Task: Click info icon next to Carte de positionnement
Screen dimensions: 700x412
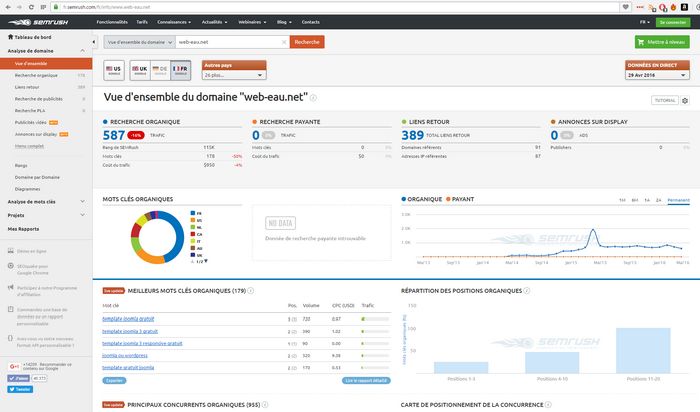Action: point(548,404)
